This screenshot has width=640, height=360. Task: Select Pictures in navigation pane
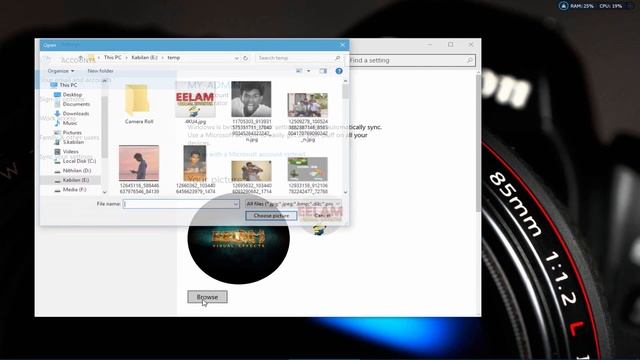click(68, 133)
